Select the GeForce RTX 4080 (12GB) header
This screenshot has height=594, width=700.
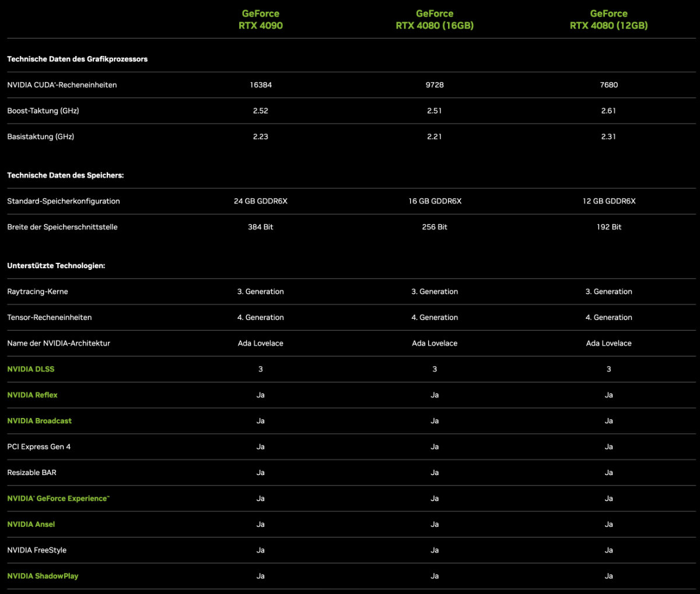tap(609, 19)
